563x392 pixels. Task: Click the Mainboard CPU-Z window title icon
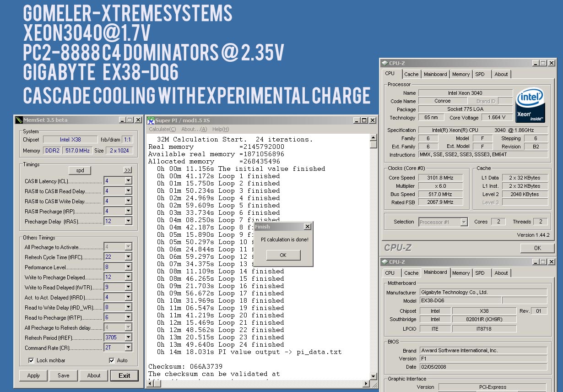tap(385, 261)
